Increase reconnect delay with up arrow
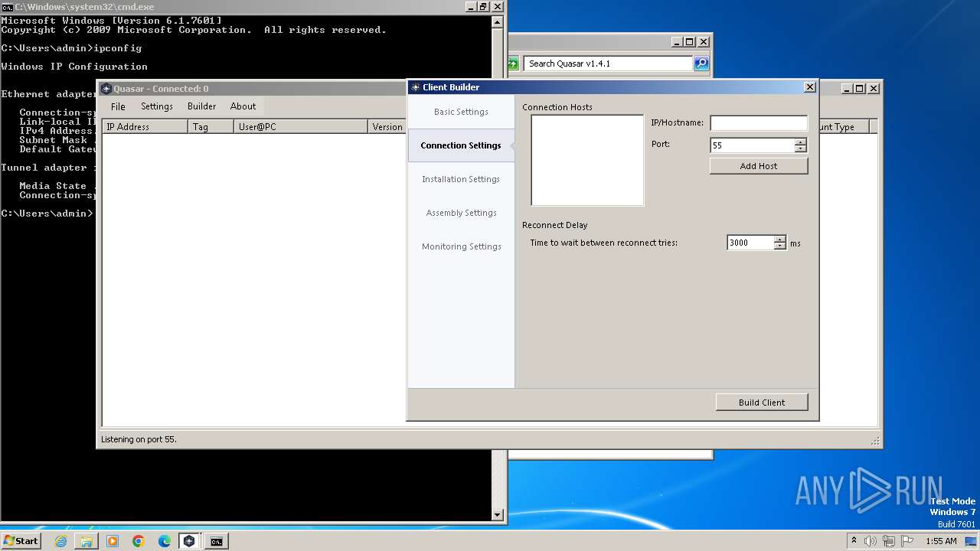This screenshot has height=551, width=980. (x=780, y=240)
